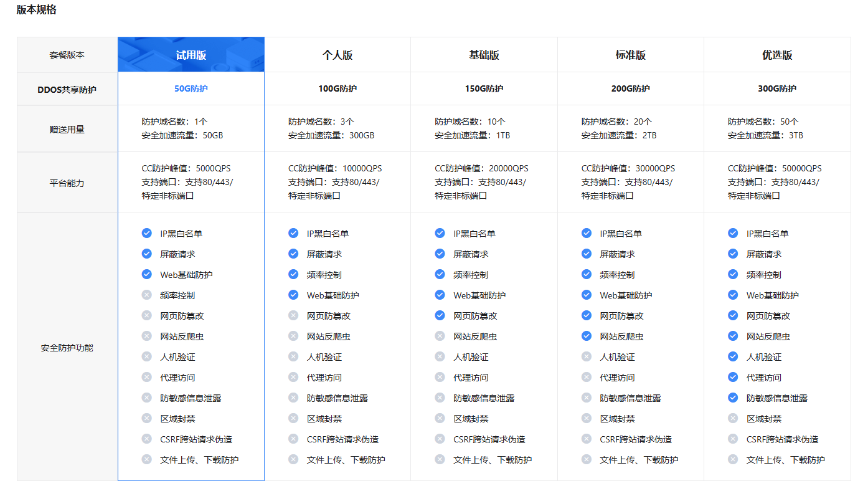Viewport: 868px width, 496px height.
Task: Click the checkmark beside Web基础防护 in 个人版
Action: click(x=293, y=295)
